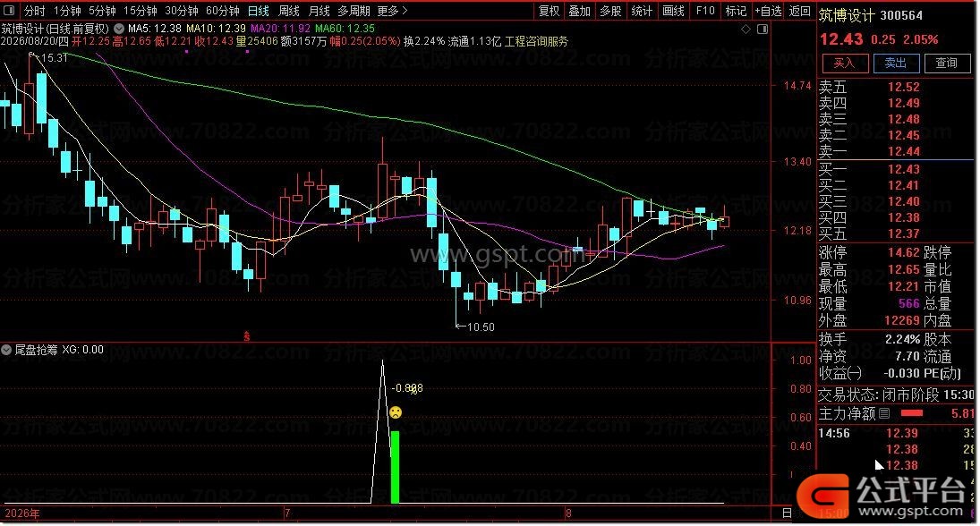980x526 pixels.
Task: Switch to the 分时 chart tab
Action: click(34, 12)
